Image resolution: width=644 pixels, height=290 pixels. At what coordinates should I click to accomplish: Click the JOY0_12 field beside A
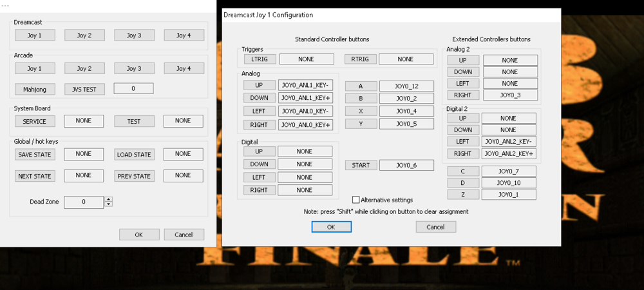pyautogui.click(x=406, y=86)
